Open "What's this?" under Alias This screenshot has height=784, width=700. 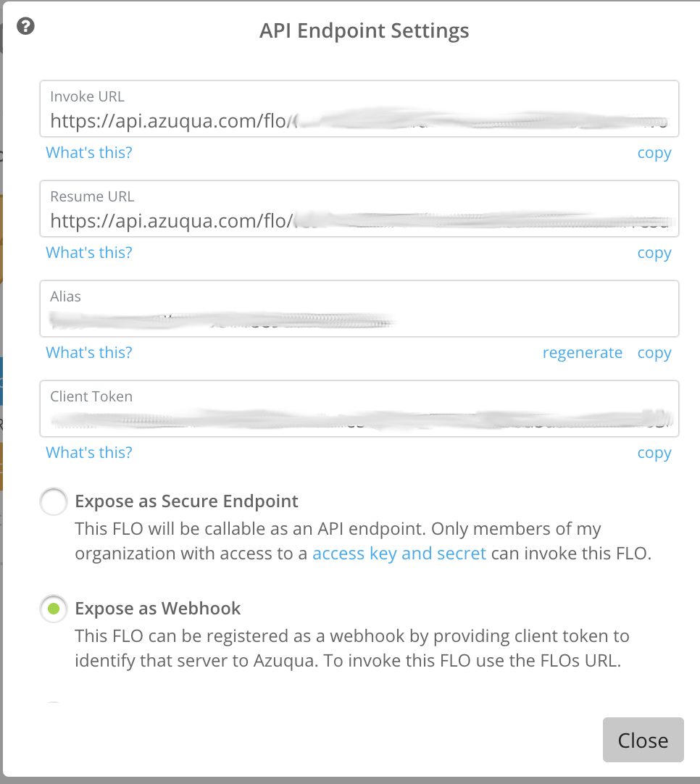[89, 353]
